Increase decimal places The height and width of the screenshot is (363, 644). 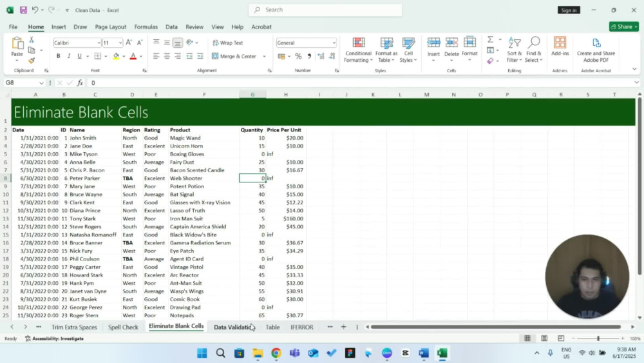pyautogui.click(x=321, y=56)
